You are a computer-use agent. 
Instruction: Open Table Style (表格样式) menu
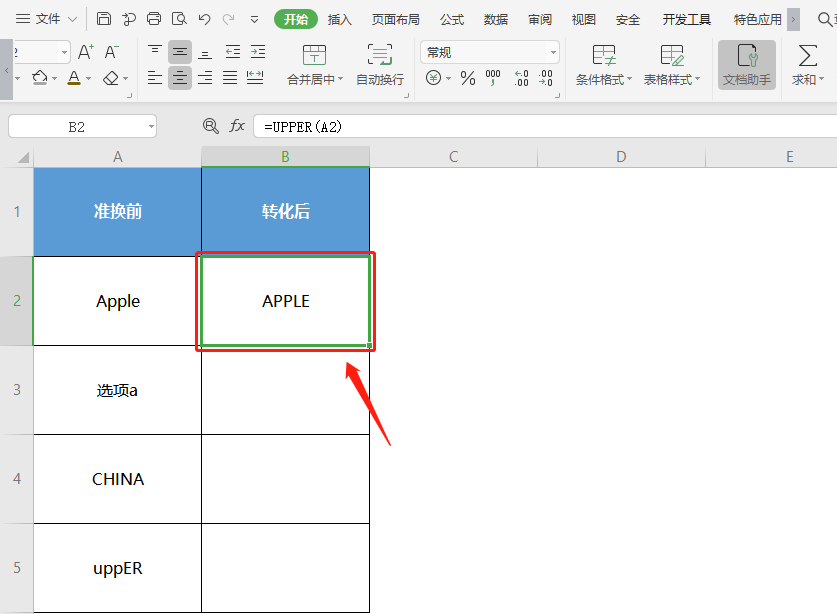672,65
